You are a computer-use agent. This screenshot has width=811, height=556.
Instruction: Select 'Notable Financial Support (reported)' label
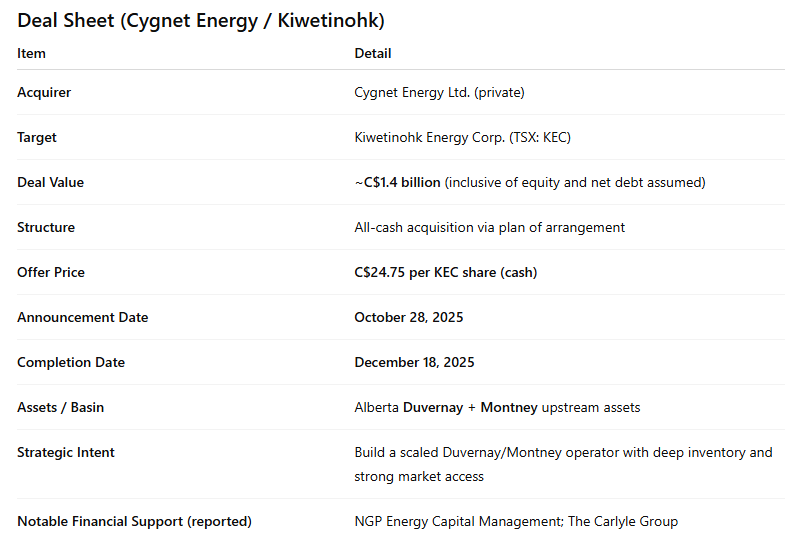(134, 521)
